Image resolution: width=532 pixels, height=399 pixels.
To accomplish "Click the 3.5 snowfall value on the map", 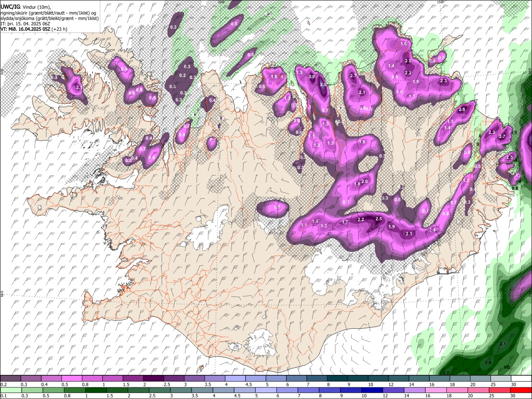I will point(323,84).
